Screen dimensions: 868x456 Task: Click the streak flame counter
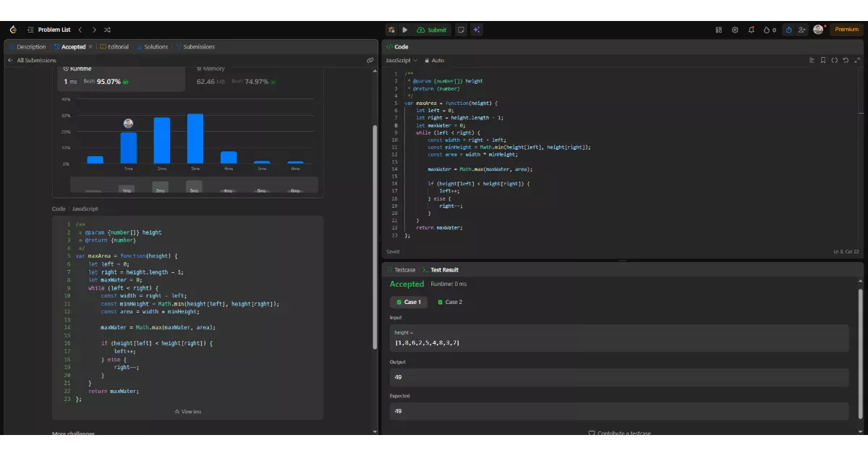pos(770,30)
